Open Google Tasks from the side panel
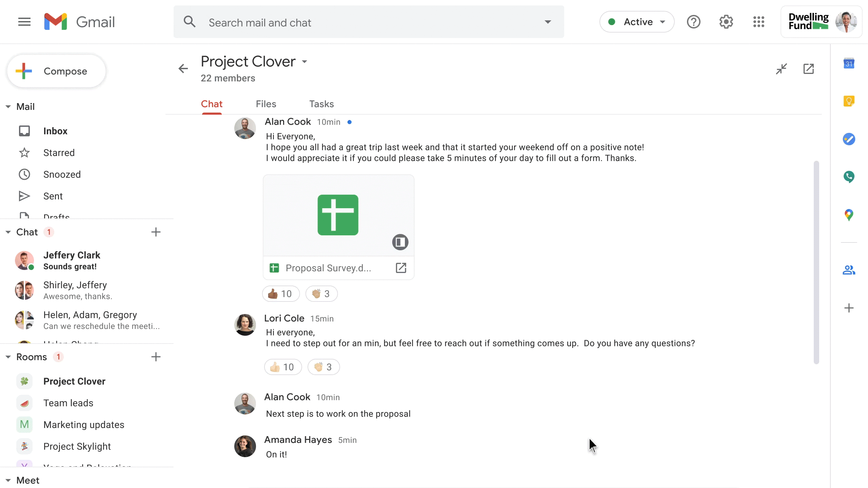868x488 pixels. tap(849, 139)
